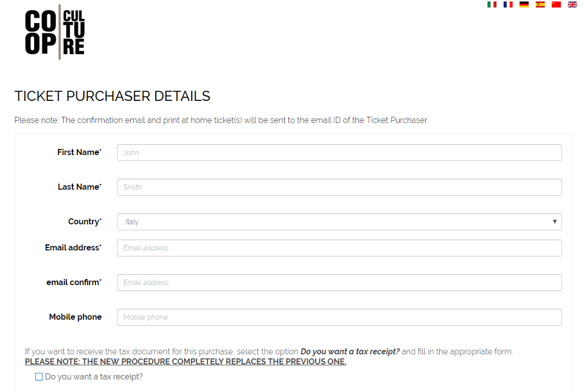Switch language using the Italian flag
Screen dimensions: 584x392
tap(492, 4)
